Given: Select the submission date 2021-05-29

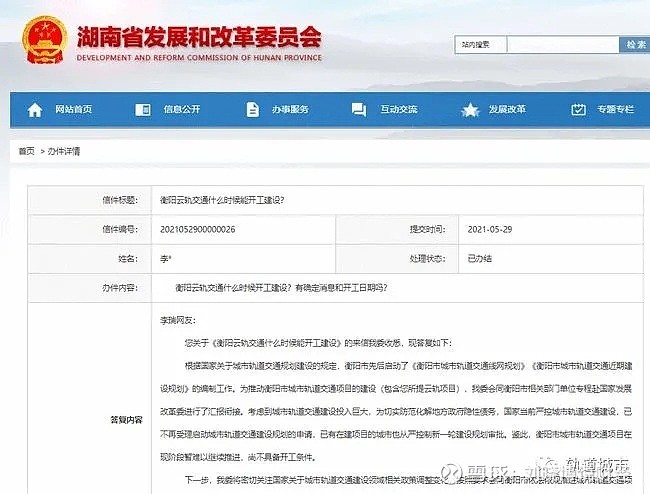Looking at the screenshot, I should coord(490,229).
